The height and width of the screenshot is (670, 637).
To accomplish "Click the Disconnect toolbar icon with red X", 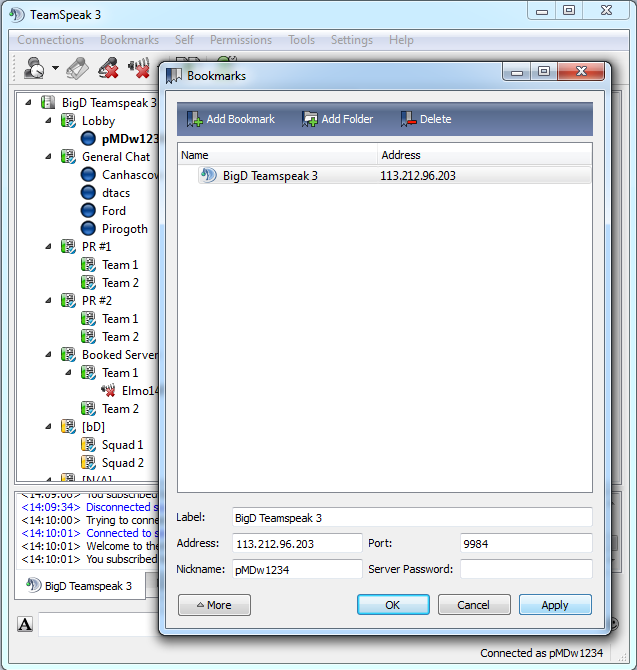I will point(108,68).
